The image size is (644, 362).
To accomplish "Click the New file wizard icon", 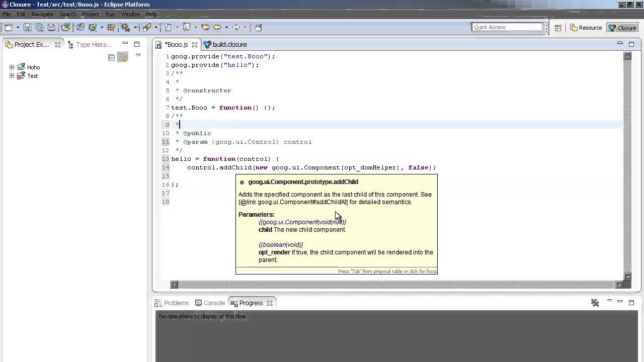I will pyautogui.click(x=9, y=28).
